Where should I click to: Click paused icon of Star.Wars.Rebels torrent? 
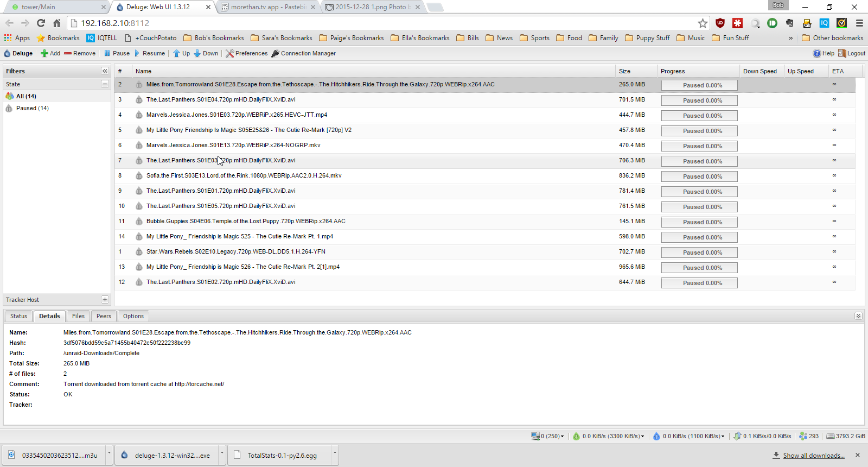click(139, 252)
